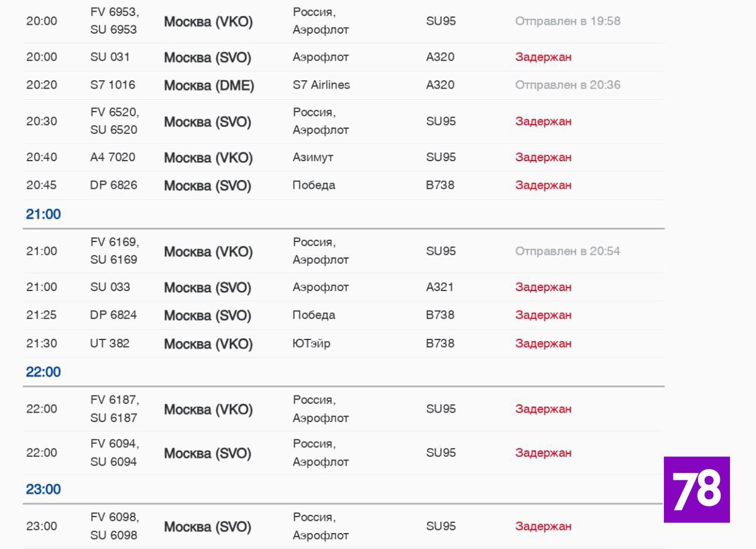Click 'Задержан' status for flight UT 382
The width and height of the screenshot is (756, 549).
pyautogui.click(x=543, y=344)
